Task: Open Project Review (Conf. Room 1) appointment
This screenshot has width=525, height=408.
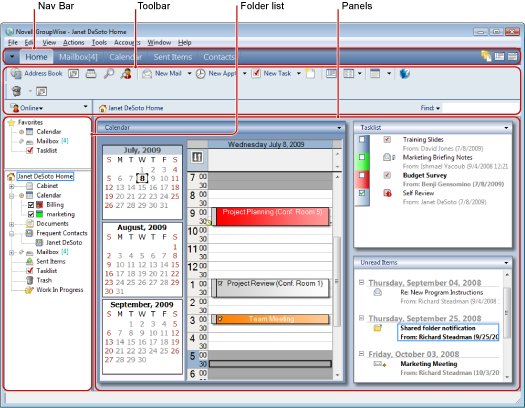Action: click(x=272, y=288)
